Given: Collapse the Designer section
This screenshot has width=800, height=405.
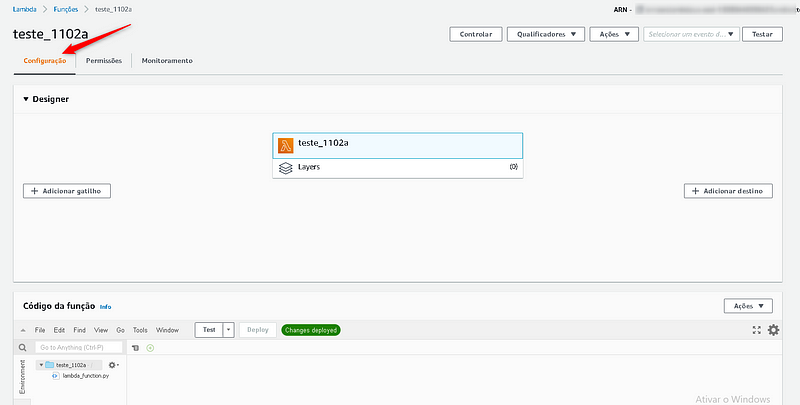Looking at the screenshot, I should (26, 99).
